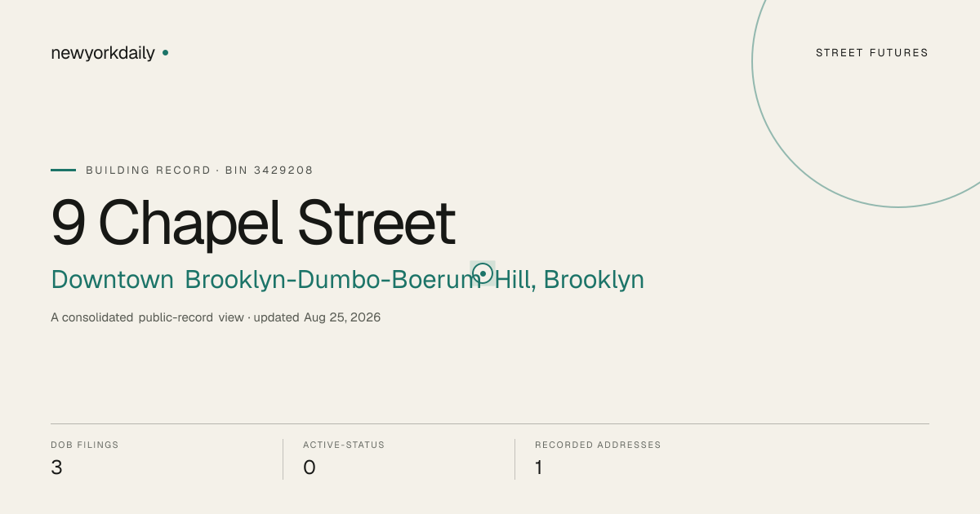Click the word Downtown in the subtitle
The height and width of the screenshot is (514, 980).
coord(112,280)
